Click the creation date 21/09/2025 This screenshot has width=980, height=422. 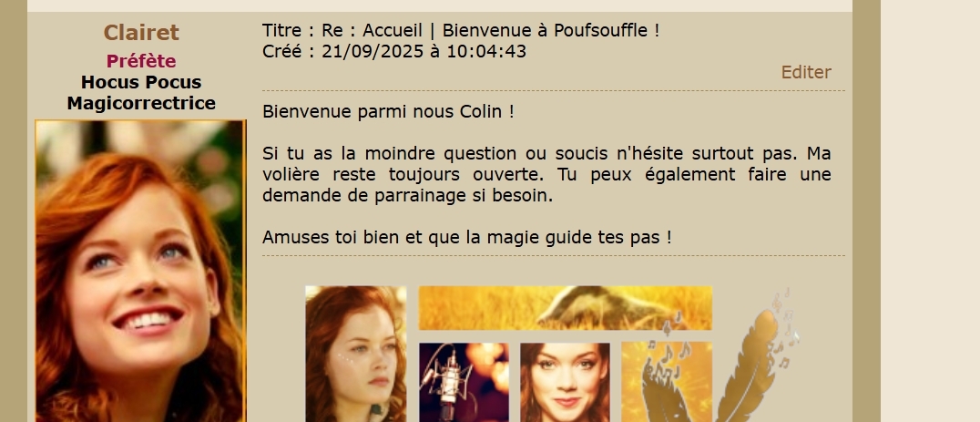(373, 51)
